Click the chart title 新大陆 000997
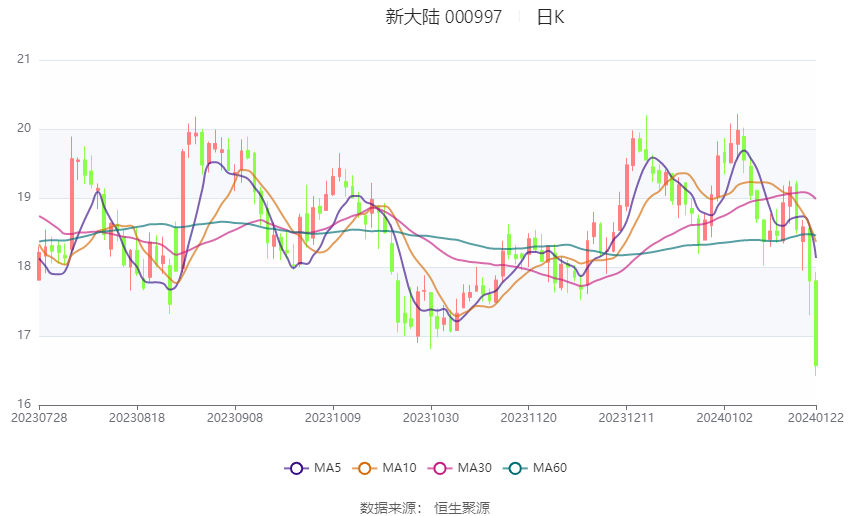 [443, 17]
